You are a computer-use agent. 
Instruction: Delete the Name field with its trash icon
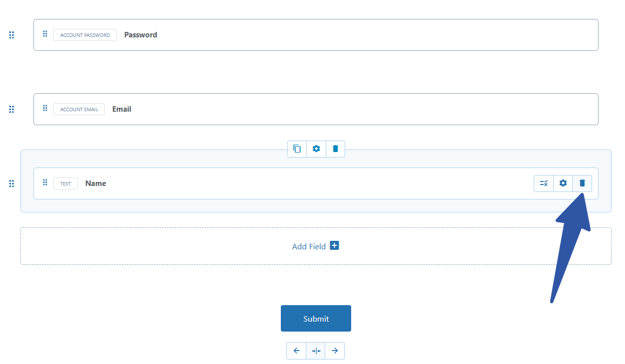click(582, 183)
